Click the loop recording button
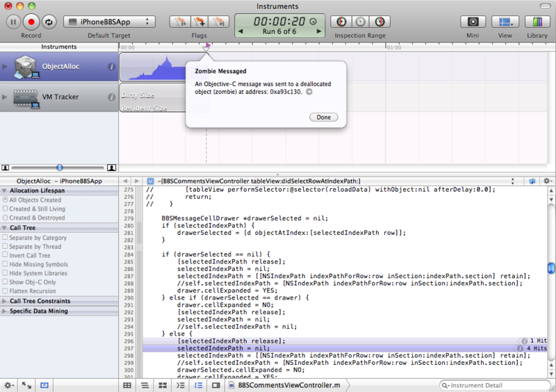The image size is (556, 392). point(49,22)
